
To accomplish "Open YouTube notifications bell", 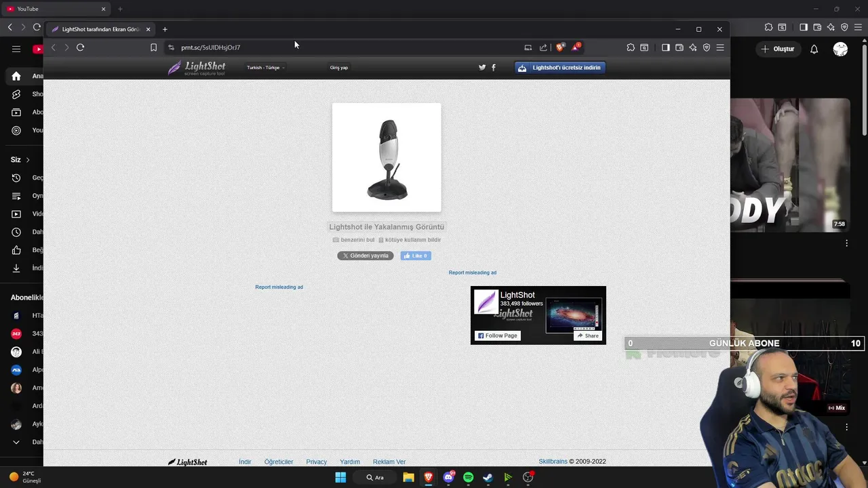I will (814, 49).
